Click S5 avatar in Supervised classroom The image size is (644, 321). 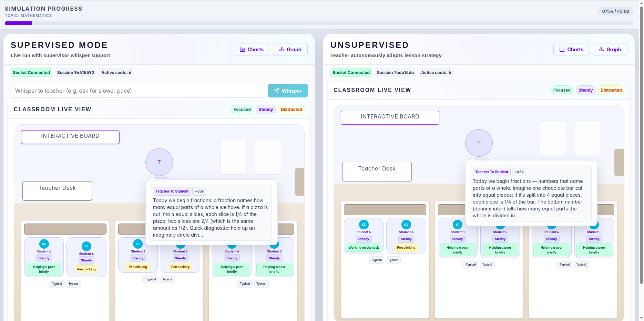(44, 244)
